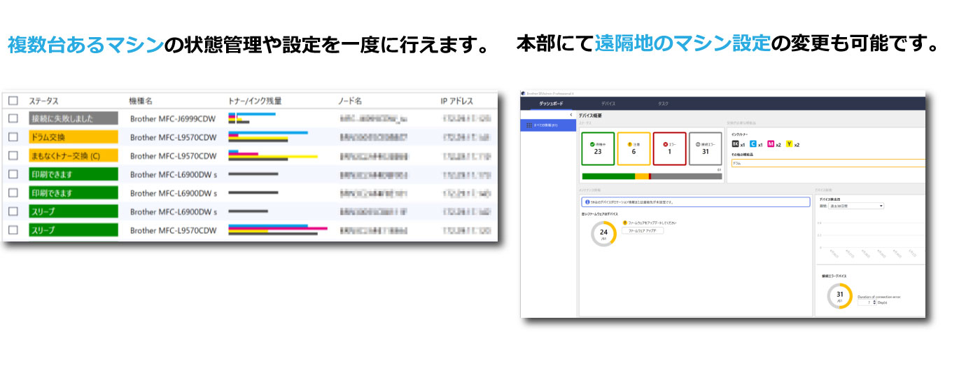Viewport: 980px width, 385px height.
Task: Sort by the トナー/インク残量 column header
Action: 255,101
